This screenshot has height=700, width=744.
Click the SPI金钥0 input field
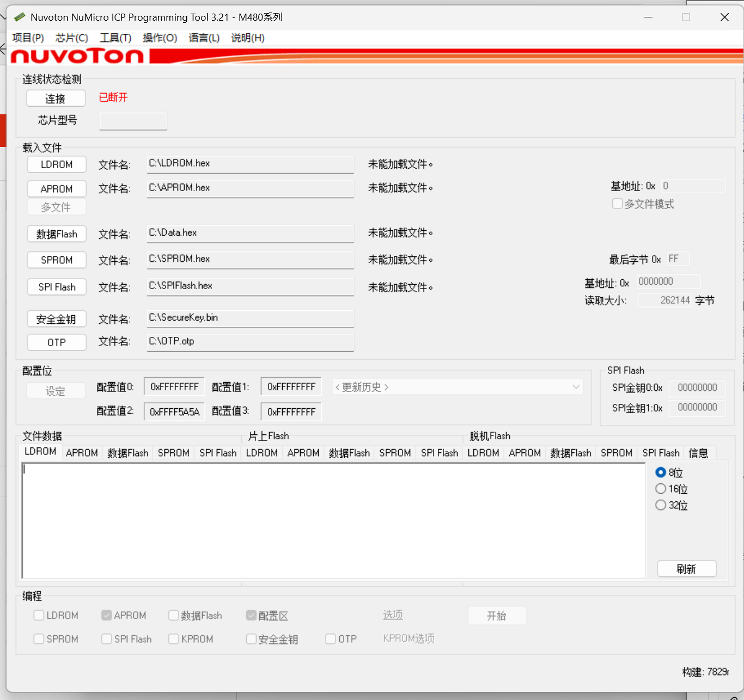697,388
